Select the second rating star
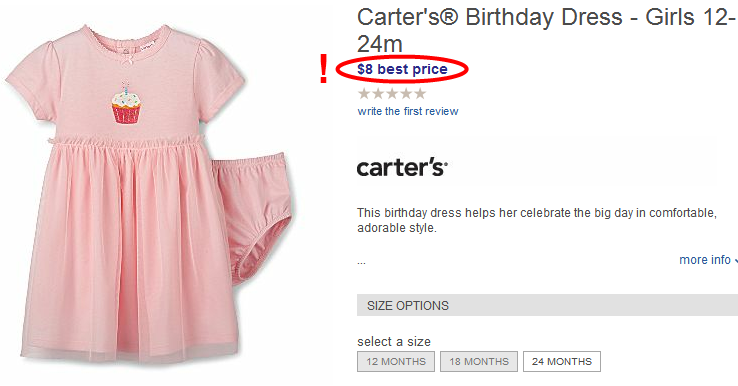 tap(378, 94)
